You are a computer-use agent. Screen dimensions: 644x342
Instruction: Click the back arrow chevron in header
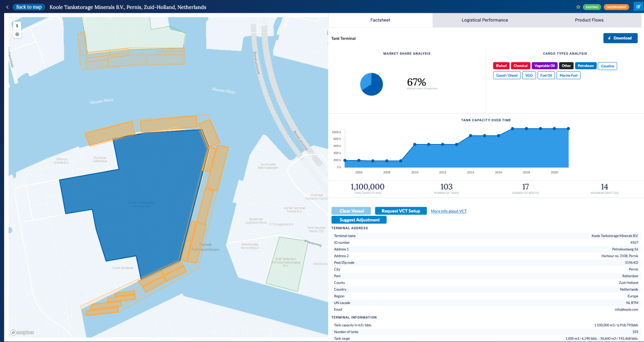pyautogui.click(x=7, y=7)
